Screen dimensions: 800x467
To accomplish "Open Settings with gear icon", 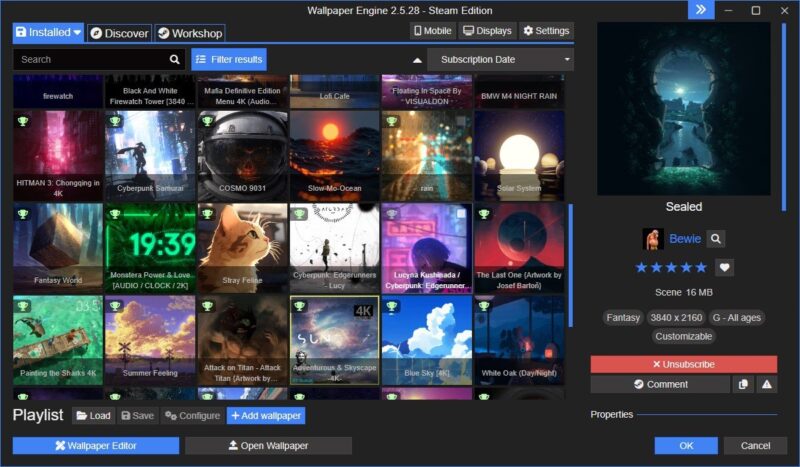I will tap(546, 31).
